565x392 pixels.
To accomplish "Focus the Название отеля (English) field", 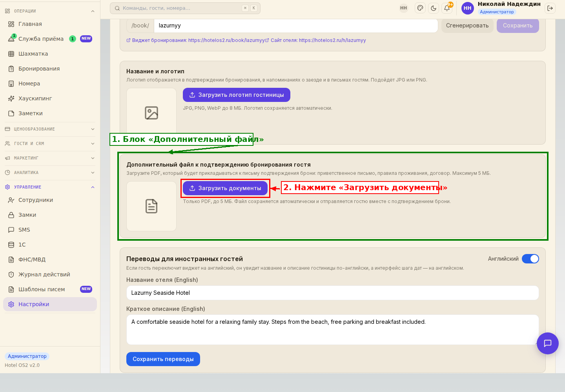I will tap(333, 293).
